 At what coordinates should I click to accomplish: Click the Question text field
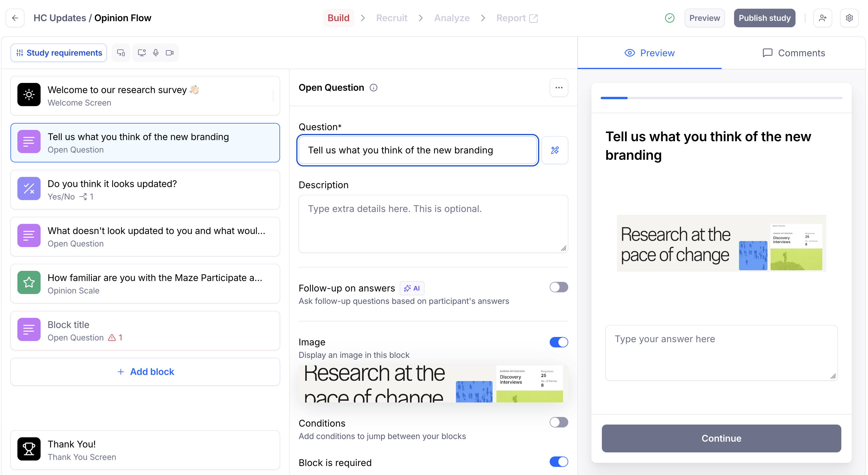417,150
